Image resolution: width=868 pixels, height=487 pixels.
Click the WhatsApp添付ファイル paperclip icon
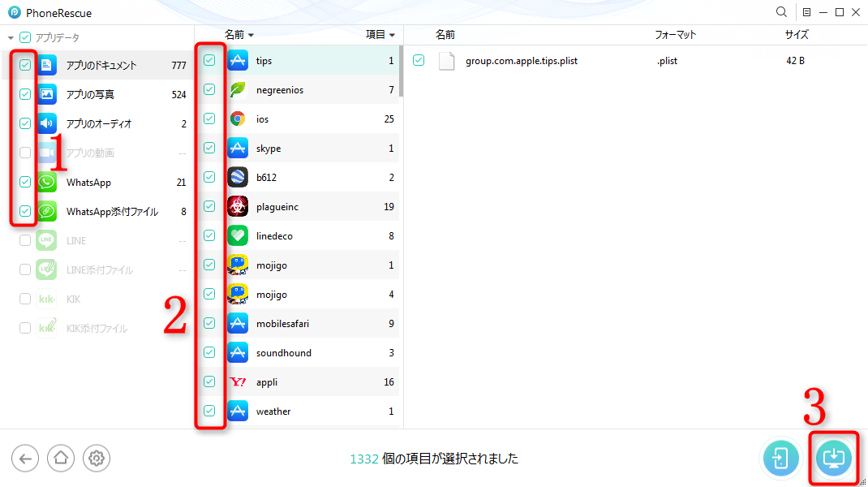[47, 211]
